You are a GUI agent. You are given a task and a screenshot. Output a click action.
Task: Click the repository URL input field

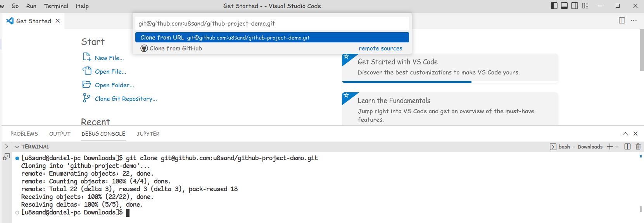tap(271, 24)
